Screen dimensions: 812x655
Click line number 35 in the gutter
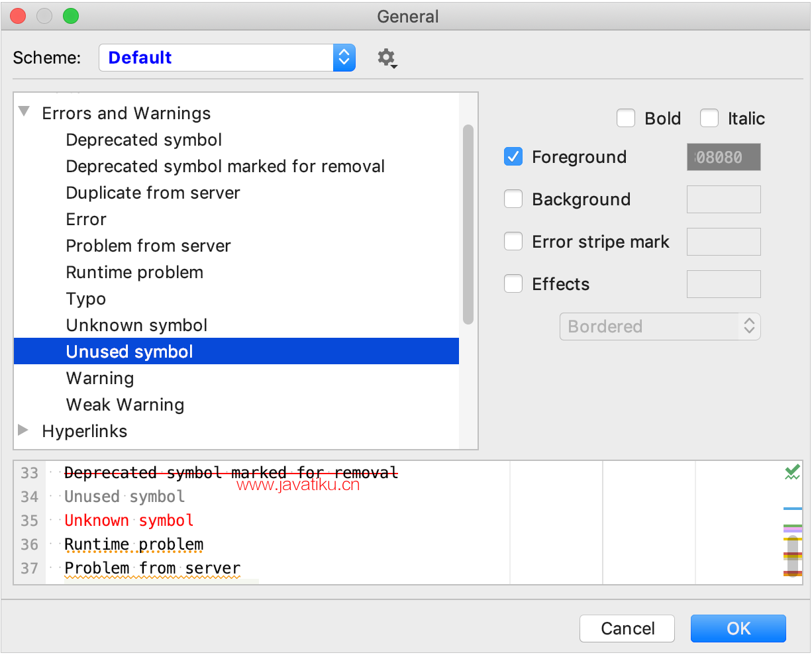pyautogui.click(x=29, y=521)
